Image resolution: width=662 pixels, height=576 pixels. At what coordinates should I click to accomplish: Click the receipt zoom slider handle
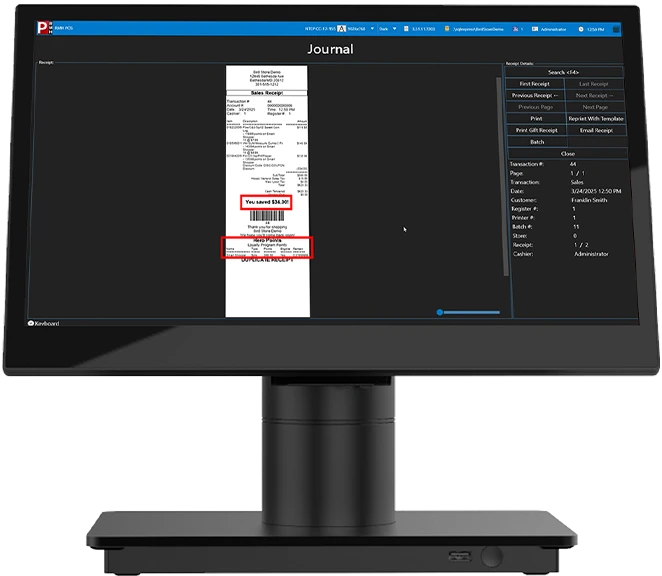(439, 312)
